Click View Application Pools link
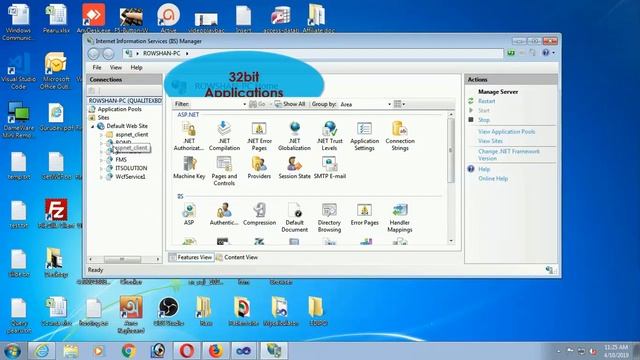This screenshot has height=360, width=640. coord(507,132)
